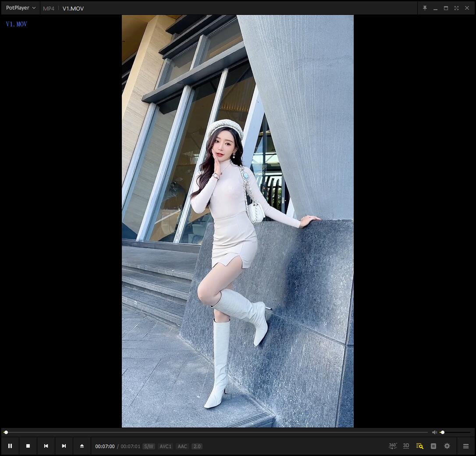Click the seek bar handle at the start
Viewport: 476px width, 456px height.
pyautogui.click(x=6, y=432)
